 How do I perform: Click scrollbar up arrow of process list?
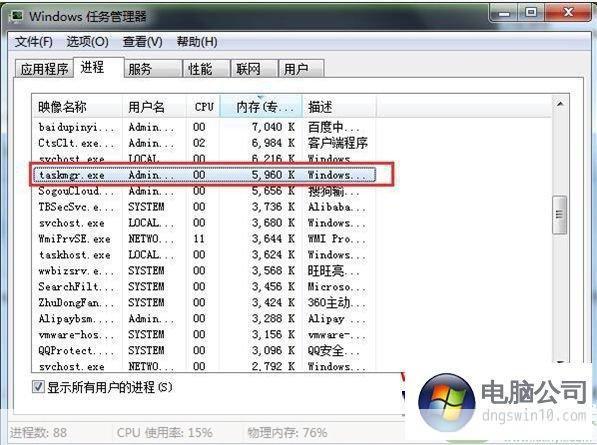(x=560, y=104)
